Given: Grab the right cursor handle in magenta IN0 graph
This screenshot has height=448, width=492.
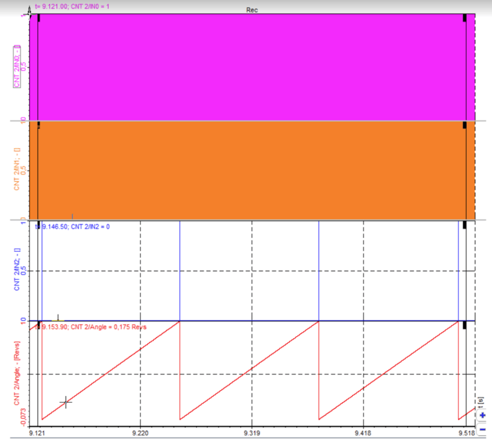Looking at the screenshot, I should click(x=465, y=18).
